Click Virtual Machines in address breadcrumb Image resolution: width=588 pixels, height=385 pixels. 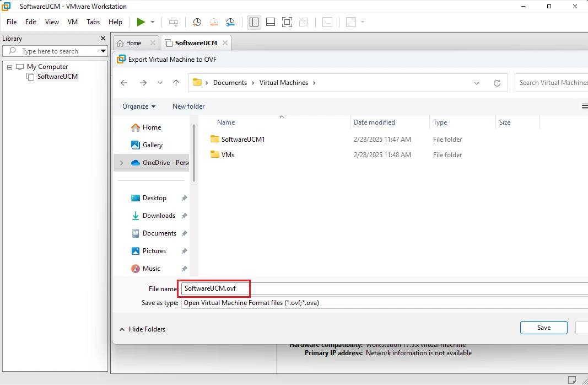coord(283,83)
